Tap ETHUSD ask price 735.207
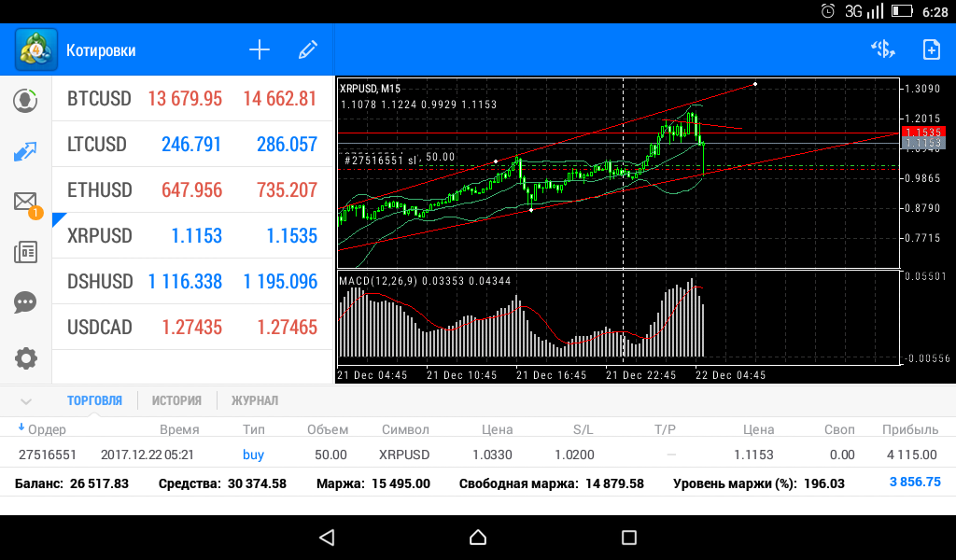 pyautogui.click(x=288, y=190)
